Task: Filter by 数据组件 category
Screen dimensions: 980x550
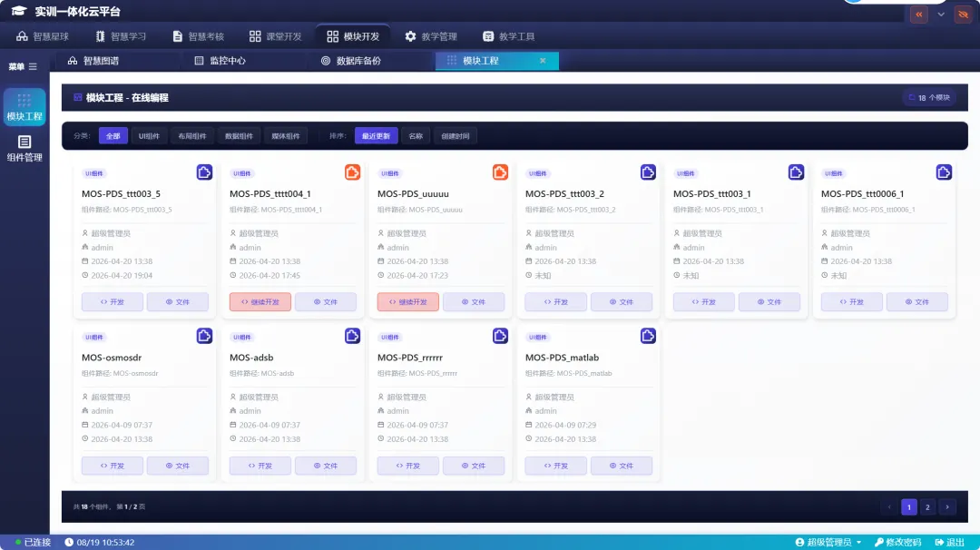Action: click(x=239, y=135)
